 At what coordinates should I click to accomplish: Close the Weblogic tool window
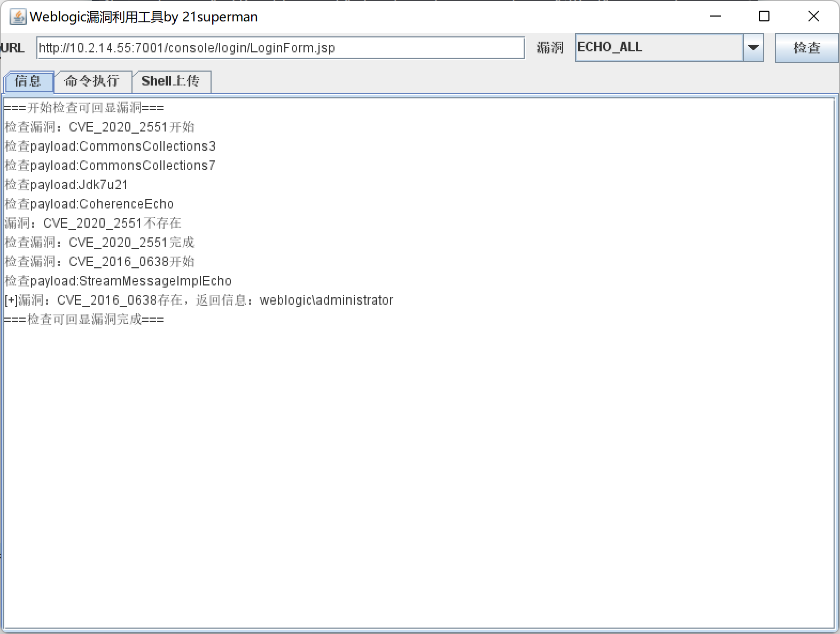(x=813, y=17)
